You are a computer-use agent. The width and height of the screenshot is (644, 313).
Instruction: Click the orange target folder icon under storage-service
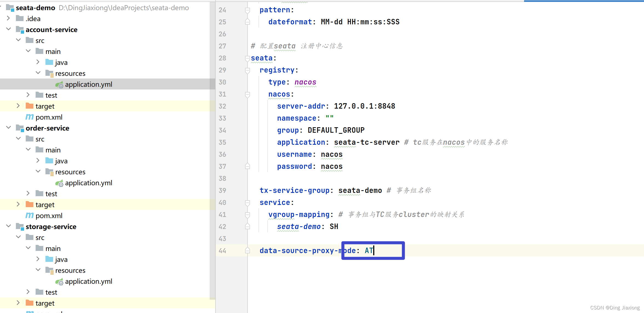pos(30,303)
